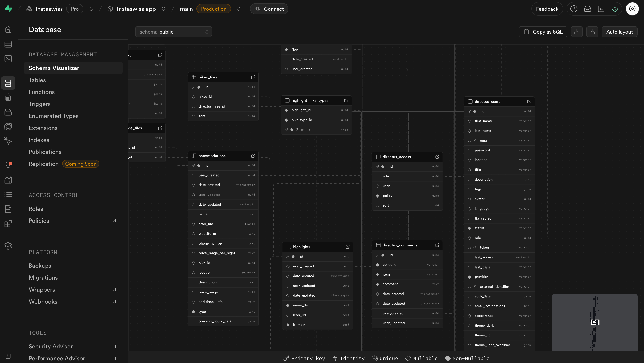
Task: Open Functions from the Database menu
Action: pos(41,92)
